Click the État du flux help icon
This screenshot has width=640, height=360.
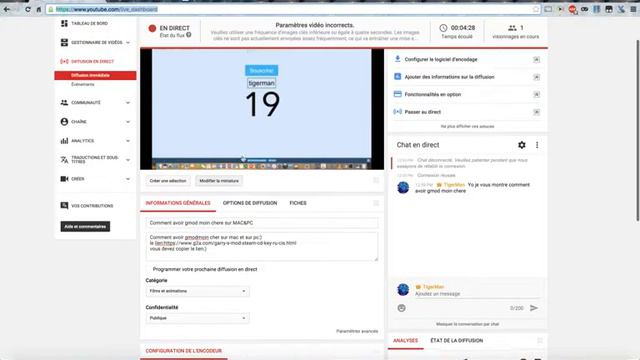pyautogui.click(x=189, y=35)
